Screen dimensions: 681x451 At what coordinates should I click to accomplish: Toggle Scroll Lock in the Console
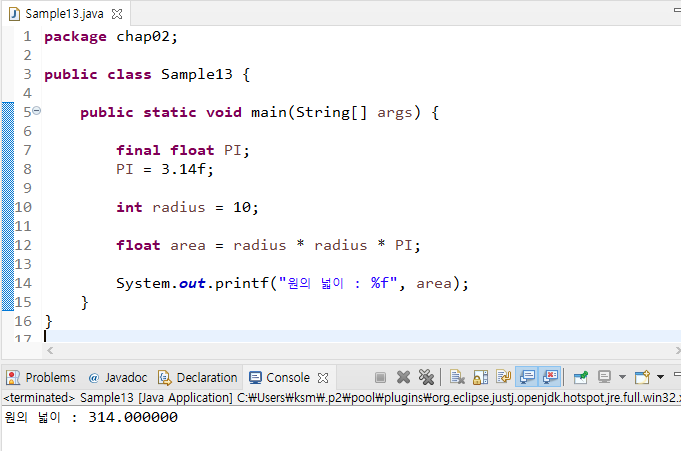[480, 378]
